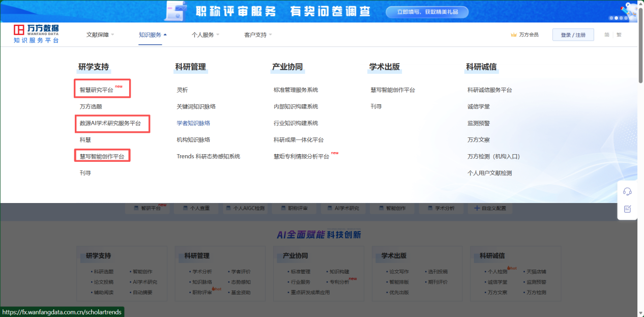Open 科研成果一体化平台 link
This screenshot has width=644, height=317.
299,140
